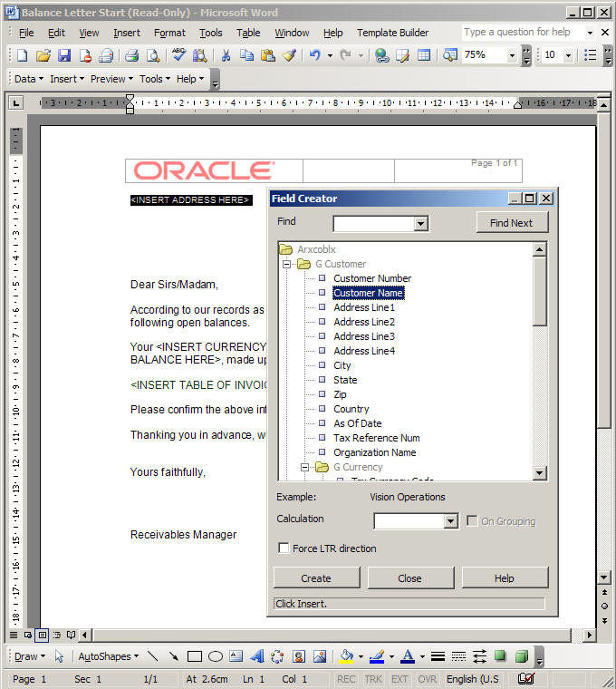Select the Rectangle shape tool
This screenshot has height=689, width=616.
click(195, 656)
